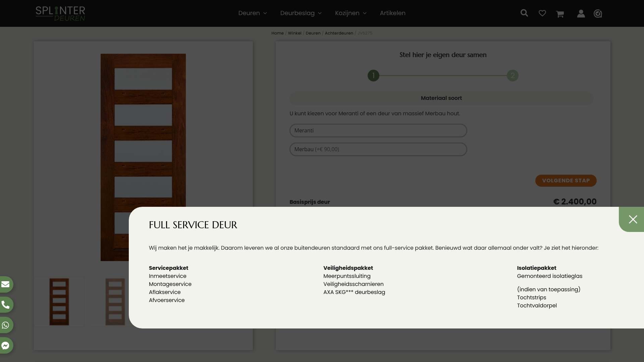Image resolution: width=644 pixels, height=362 pixels.
Task: Expand the Kozijnen menu
Action: 351,13
